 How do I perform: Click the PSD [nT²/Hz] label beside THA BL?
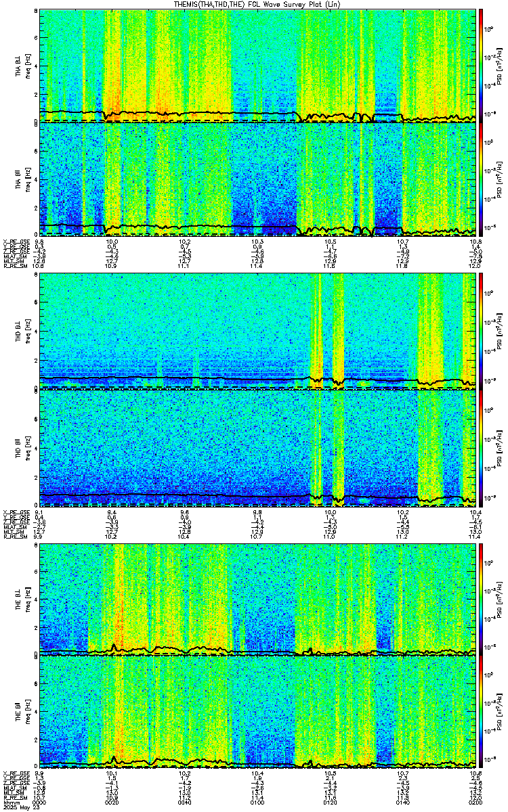pos(501,65)
